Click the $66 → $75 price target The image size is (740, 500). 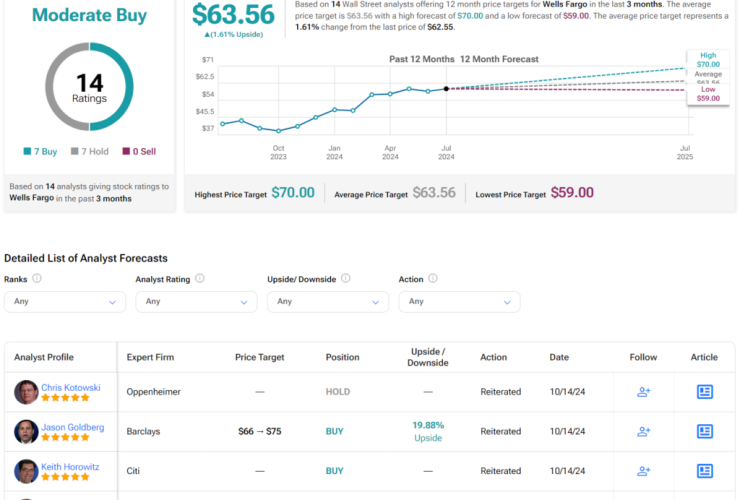click(x=260, y=431)
